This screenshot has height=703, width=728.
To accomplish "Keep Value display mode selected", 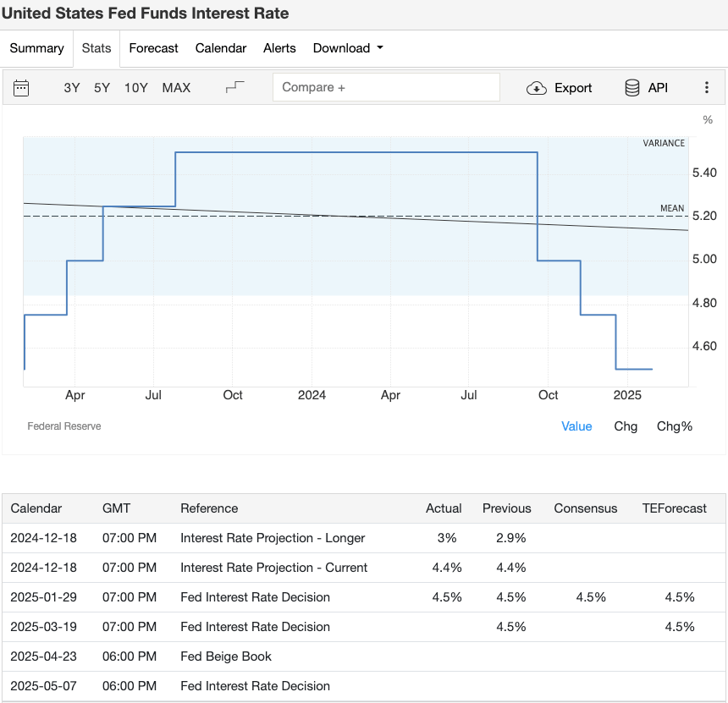I will tap(576, 426).
